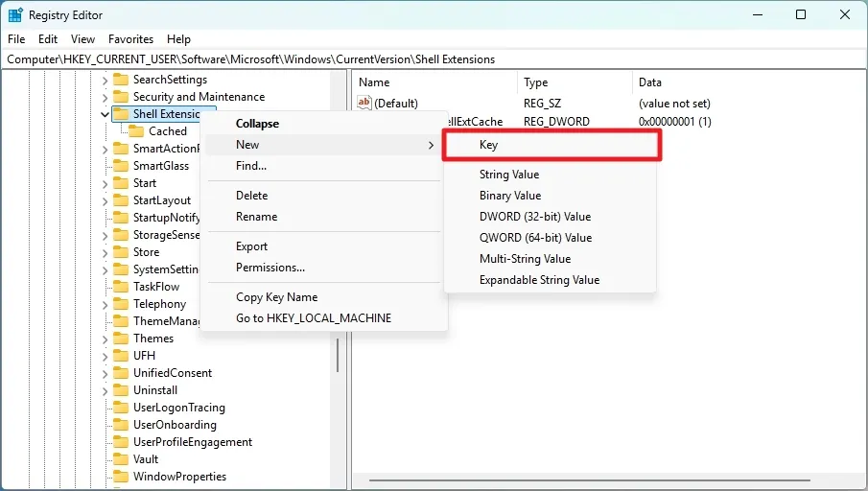Screen dimensions: 868x491
Task: Expand the StartLayout key
Action: (105, 201)
